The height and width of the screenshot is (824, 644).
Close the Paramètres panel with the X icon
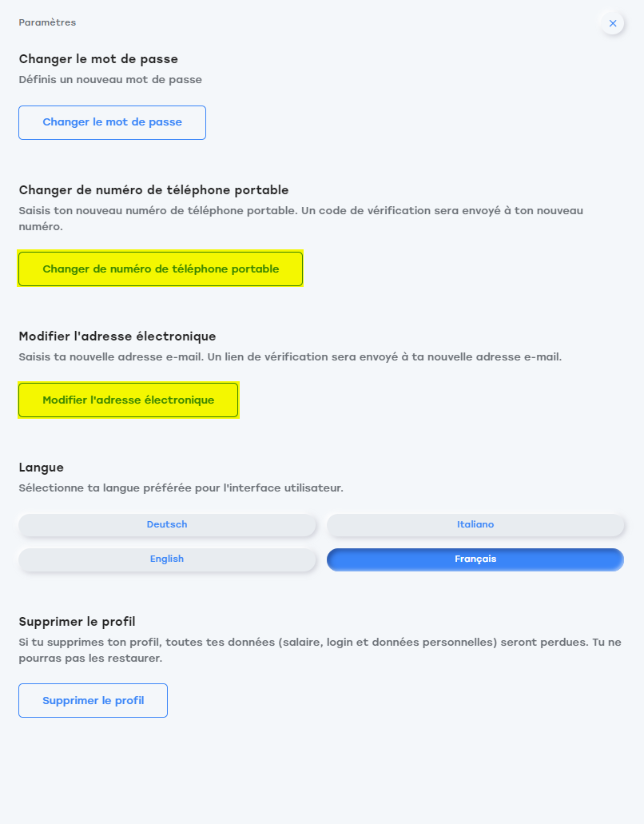613,23
